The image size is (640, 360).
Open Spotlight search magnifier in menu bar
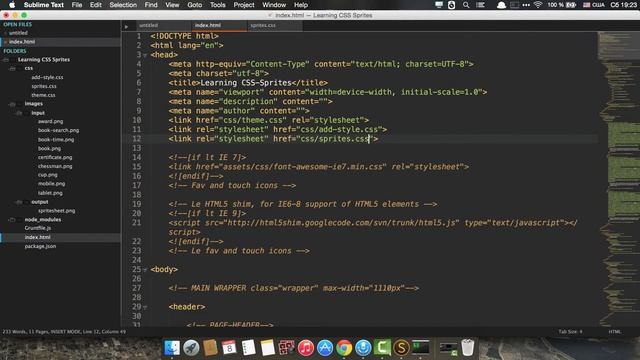point(466,5)
